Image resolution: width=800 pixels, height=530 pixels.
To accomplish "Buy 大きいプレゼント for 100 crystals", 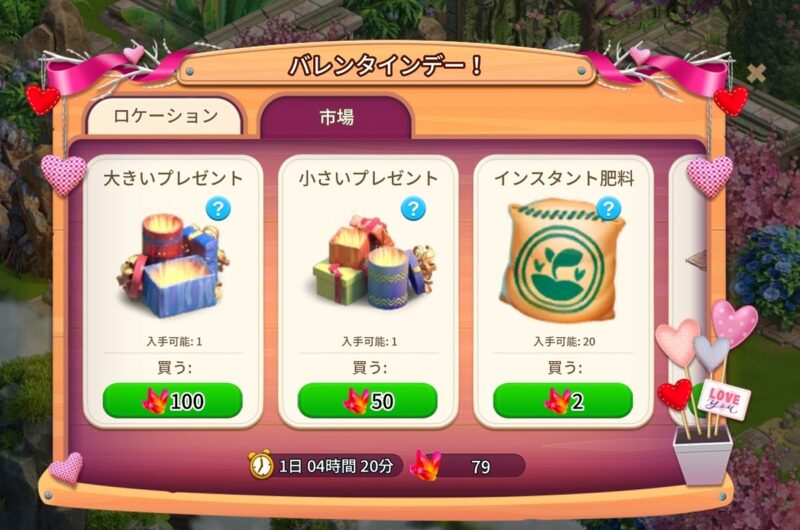I will (x=172, y=401).
